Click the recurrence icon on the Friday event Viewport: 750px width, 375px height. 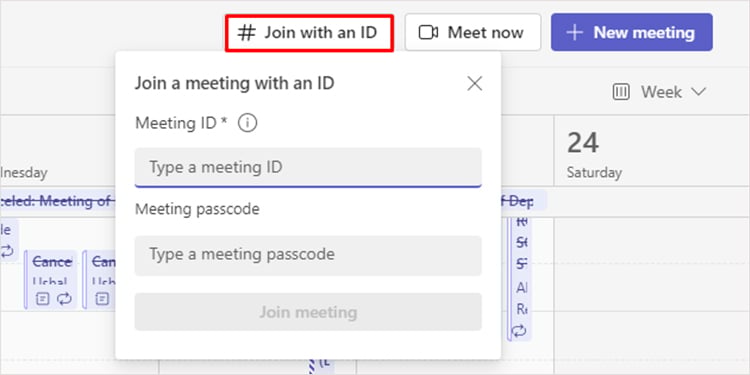pyautogui.click(x=519, y=331)
